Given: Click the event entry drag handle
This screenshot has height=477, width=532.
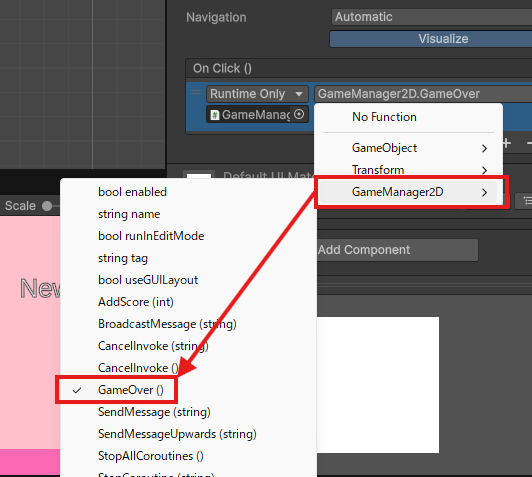Looking at the screenshot, I should click(x=196, y=92).
